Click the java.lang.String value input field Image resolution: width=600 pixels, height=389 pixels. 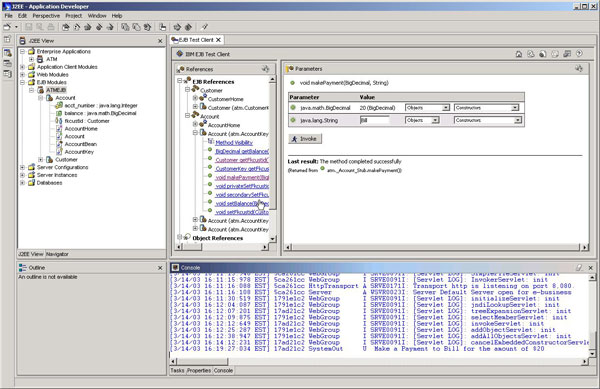(x=375, y=120)
